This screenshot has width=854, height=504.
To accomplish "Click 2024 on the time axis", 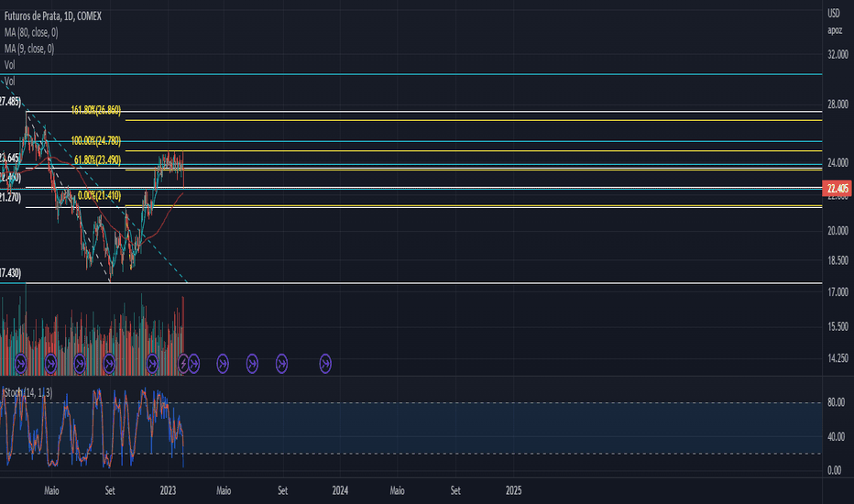I will tap(340, 491).
